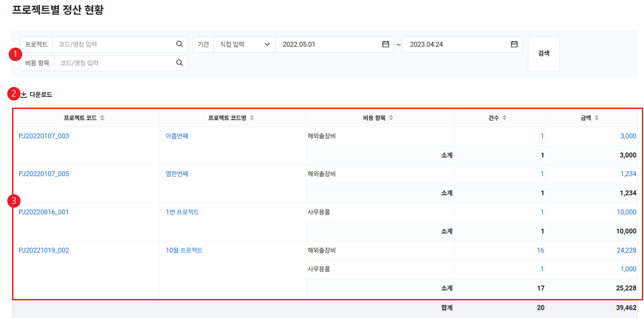Click the project search magnifier icon
This screenshot has width=644, height=318.
(179, 44)
